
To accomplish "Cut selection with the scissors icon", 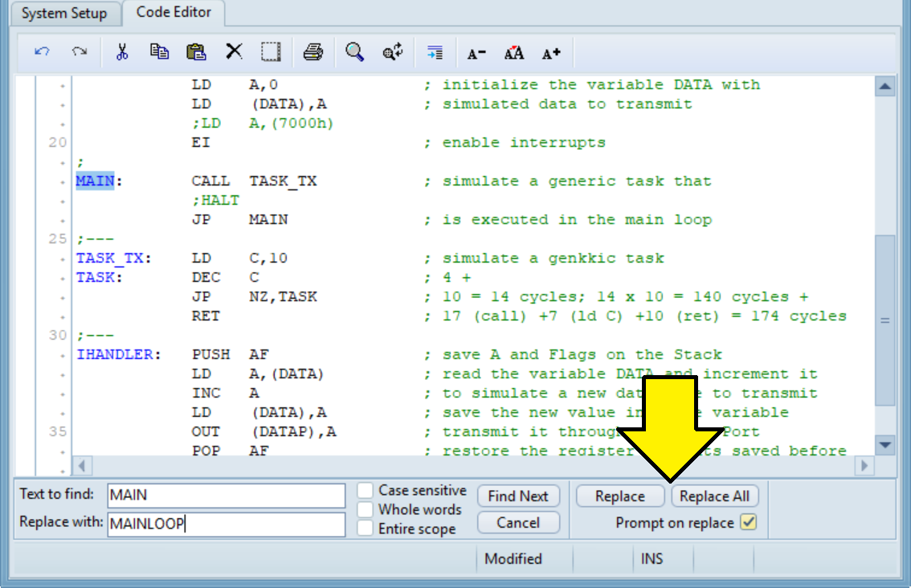I will click(122, 52).
